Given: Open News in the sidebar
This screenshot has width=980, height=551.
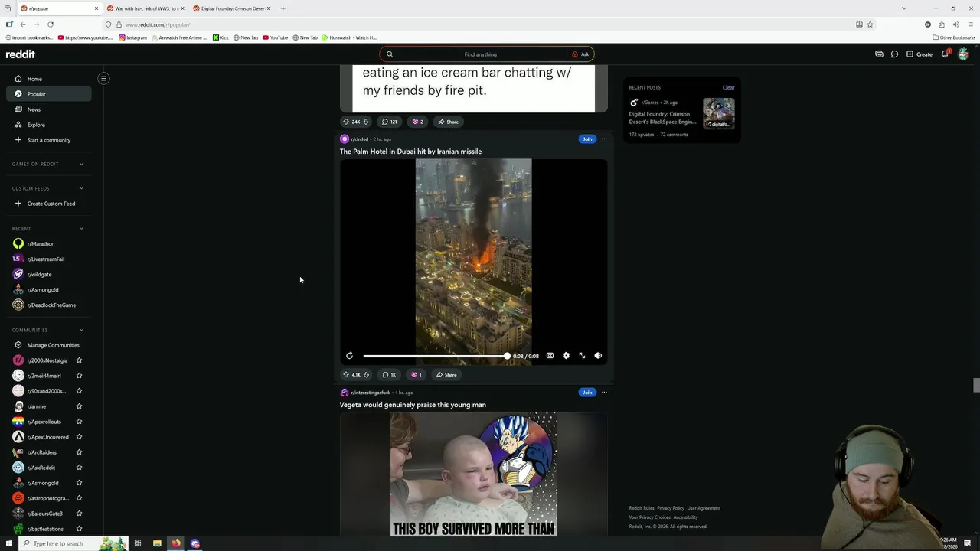Looking at the screenshot, I should point(48,109).
